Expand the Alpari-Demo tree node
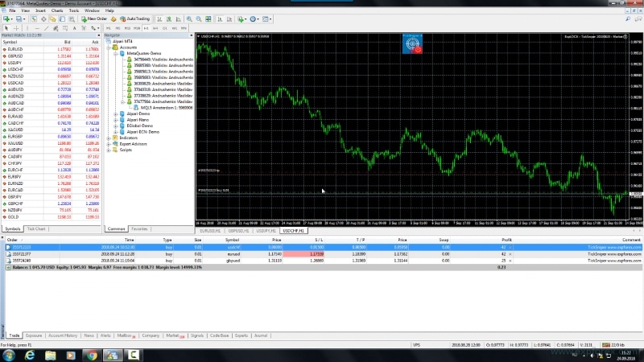Image resolution: width=644 pixels, height=362 pixels. (114, 115)
